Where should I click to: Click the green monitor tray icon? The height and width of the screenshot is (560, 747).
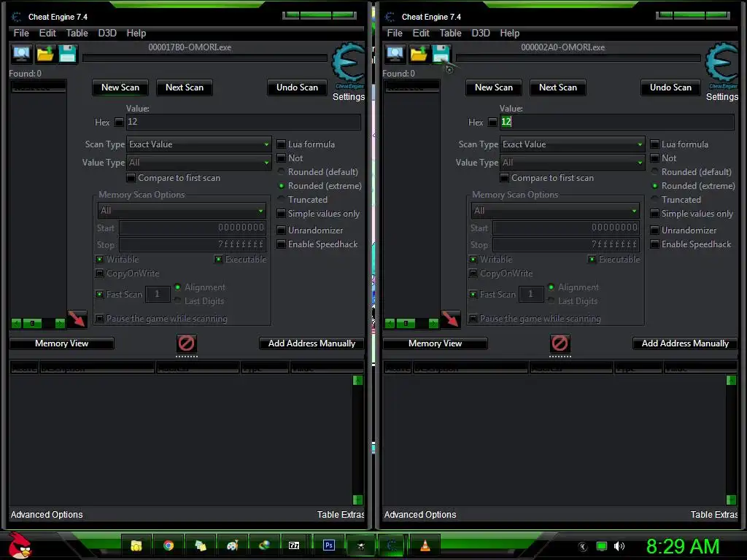[x=602, y=546]
